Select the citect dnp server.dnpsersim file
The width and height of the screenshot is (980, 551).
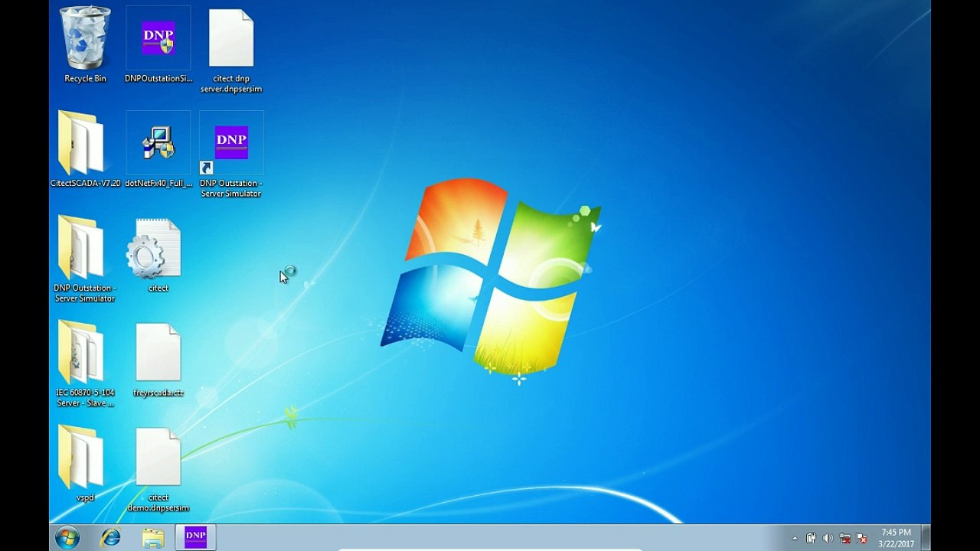coord(231,50)
